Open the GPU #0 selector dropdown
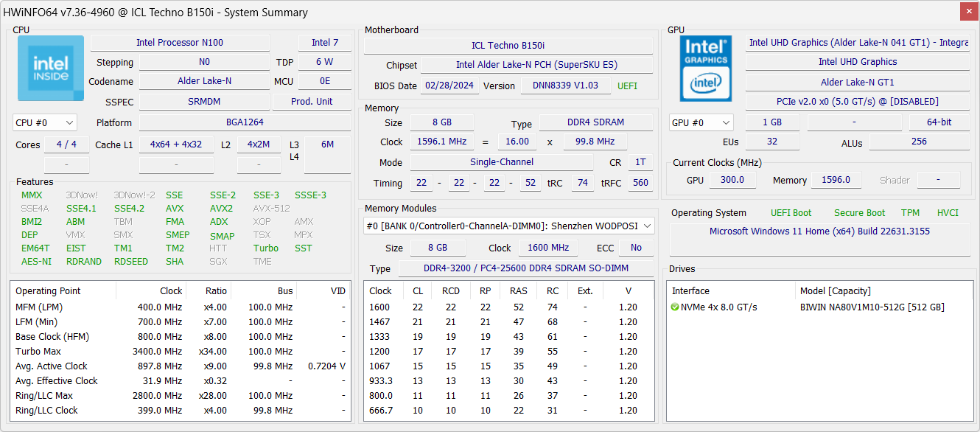 tap(701, 122)
